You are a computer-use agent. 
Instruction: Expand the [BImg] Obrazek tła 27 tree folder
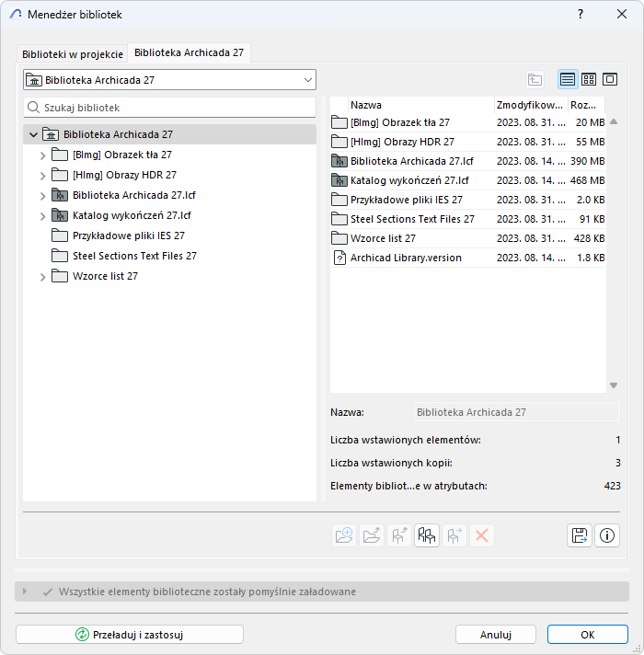click(x=42, y=155)
